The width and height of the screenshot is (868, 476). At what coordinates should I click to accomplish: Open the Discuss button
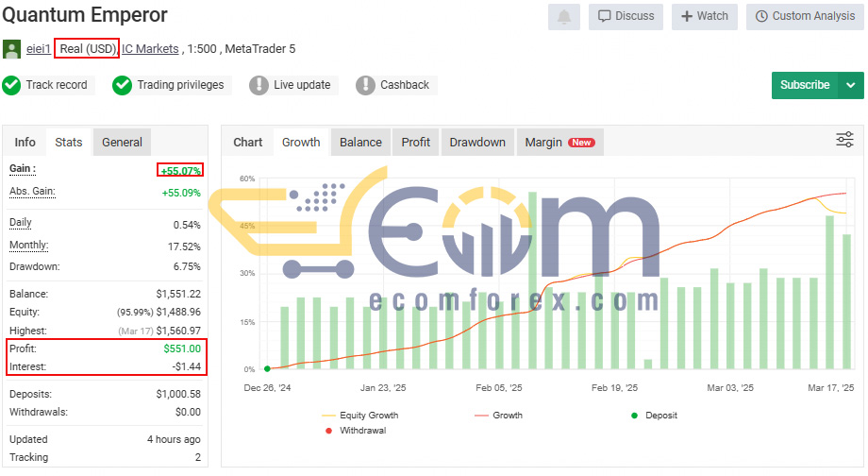coord(626,17)
